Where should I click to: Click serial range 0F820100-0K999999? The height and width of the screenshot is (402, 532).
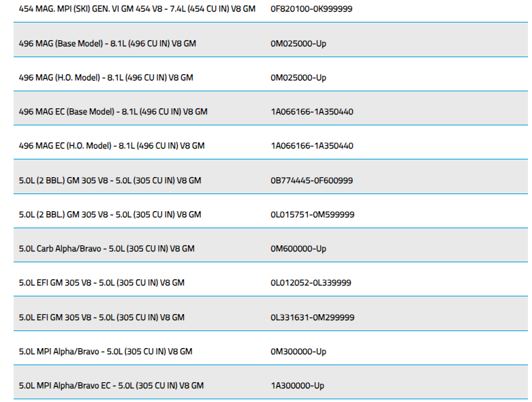pos(311,9)
